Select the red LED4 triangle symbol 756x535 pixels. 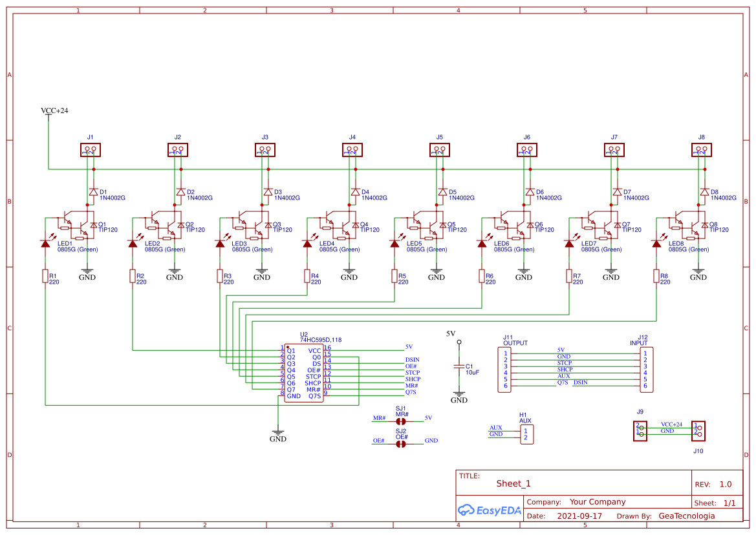click(x=308, y=244)
